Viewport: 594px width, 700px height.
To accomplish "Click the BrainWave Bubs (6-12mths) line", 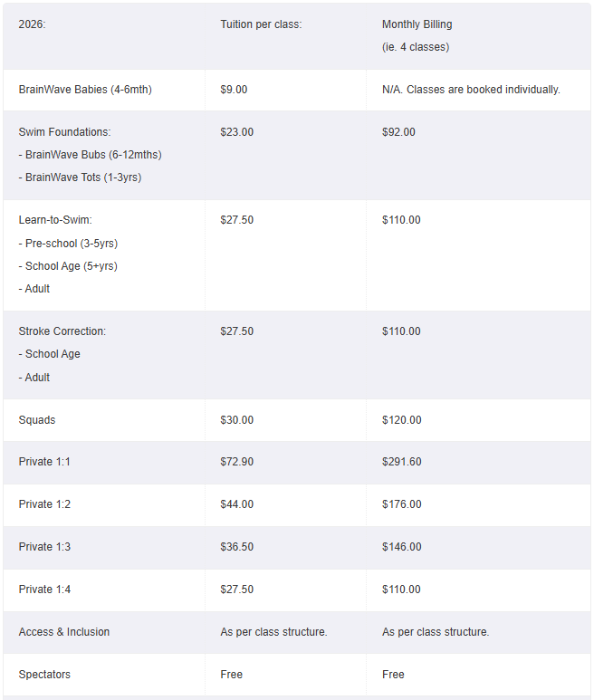I will 90,155.
